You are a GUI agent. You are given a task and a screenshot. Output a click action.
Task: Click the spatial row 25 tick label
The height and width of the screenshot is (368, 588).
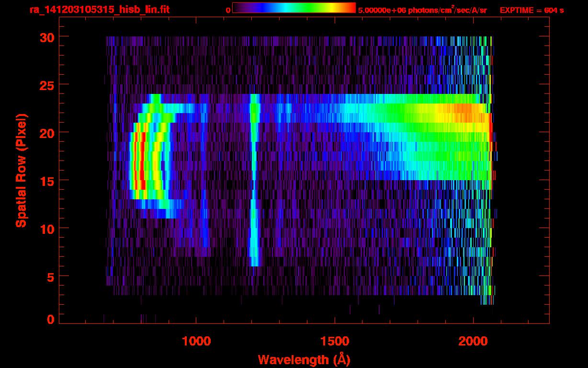46,85
